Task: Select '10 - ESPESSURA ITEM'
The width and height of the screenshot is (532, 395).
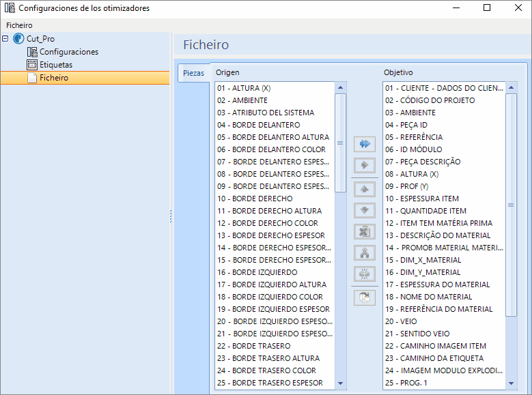Action: (x=444, y=199)
